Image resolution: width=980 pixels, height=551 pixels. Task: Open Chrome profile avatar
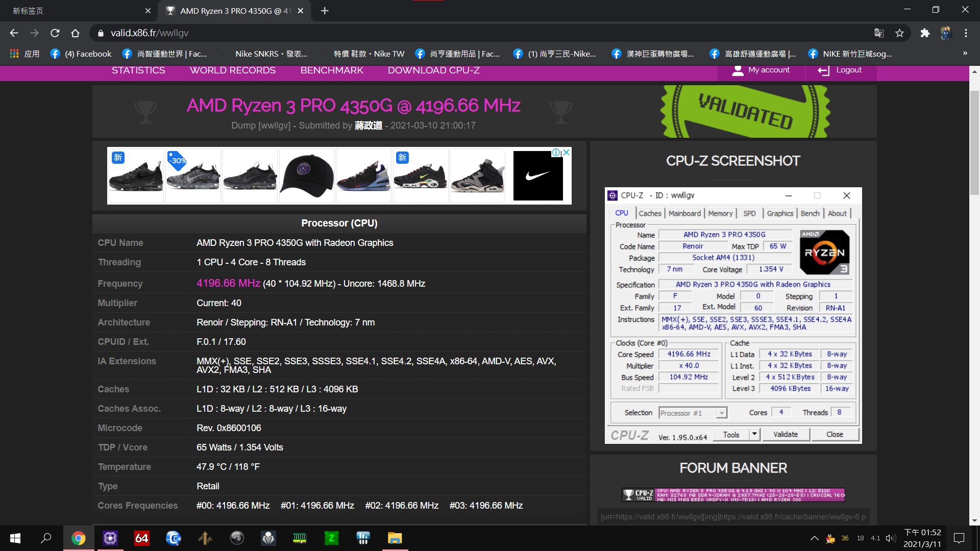tap(946, 33)
